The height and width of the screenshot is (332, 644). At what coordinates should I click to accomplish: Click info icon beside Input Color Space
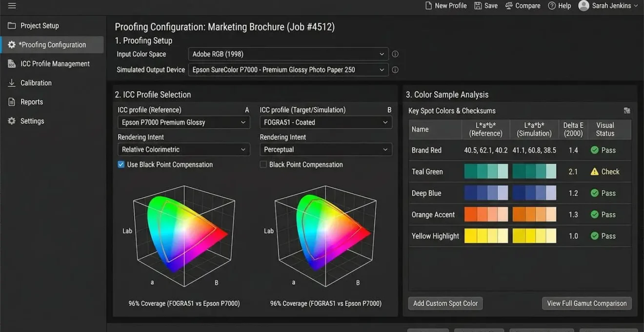395,54
